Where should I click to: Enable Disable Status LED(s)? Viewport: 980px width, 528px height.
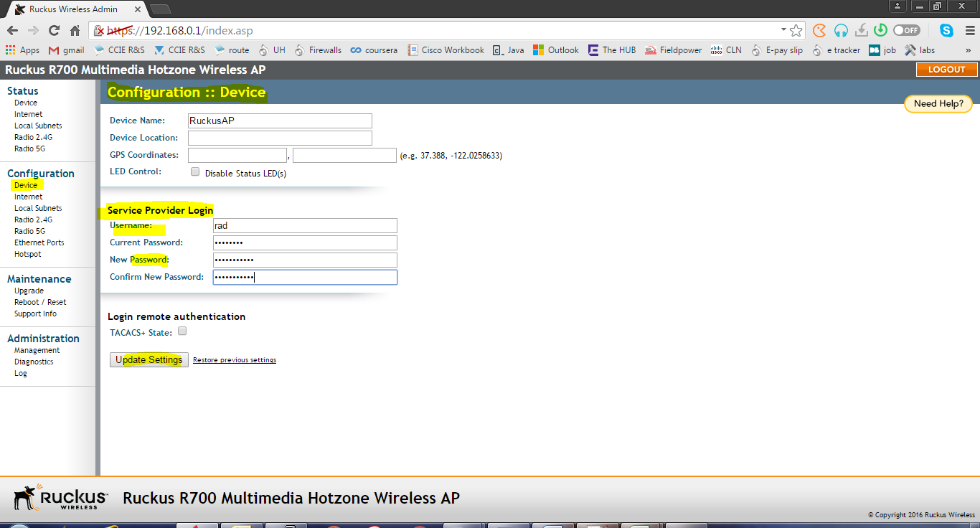click(x=194, y=171)
